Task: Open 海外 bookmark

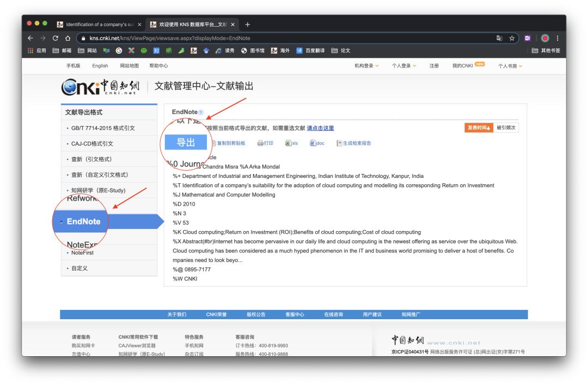Action: pos(280,51)
